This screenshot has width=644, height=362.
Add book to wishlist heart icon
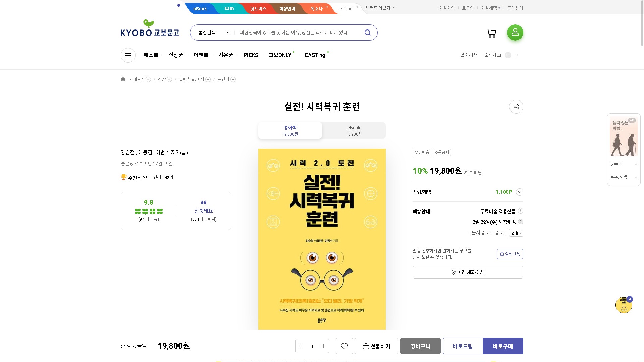344,346
